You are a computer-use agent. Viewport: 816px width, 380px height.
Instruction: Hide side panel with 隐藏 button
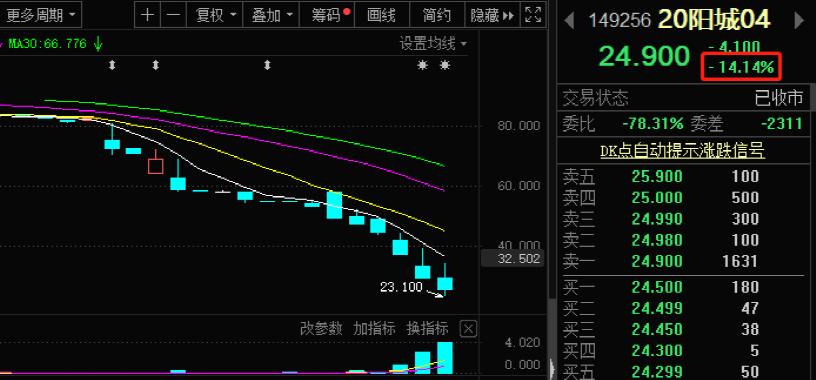point(492,15)
